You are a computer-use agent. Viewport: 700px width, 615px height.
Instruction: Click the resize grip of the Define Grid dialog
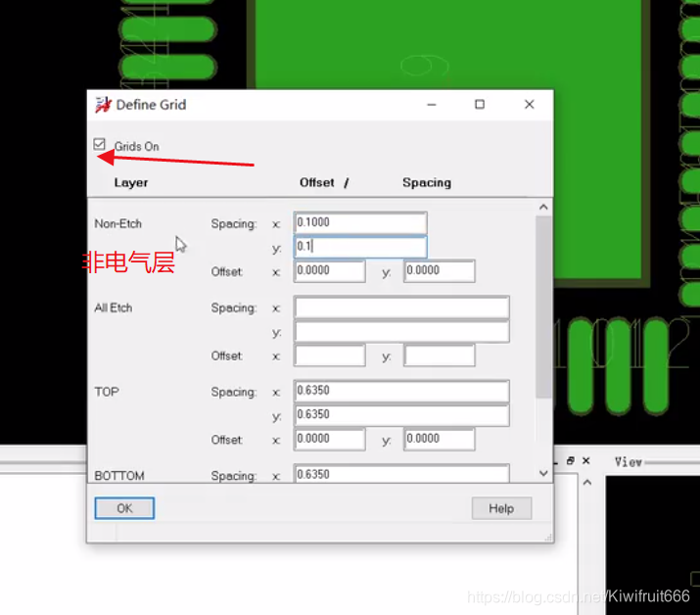(x=547, y=536)
